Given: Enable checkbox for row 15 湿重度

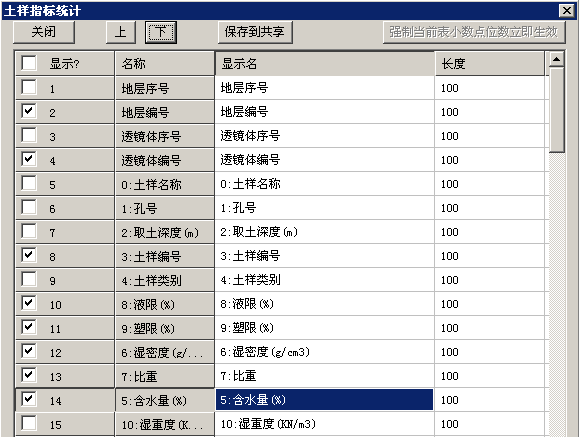Looking at the screenshot, I should [x=29, y=423].
